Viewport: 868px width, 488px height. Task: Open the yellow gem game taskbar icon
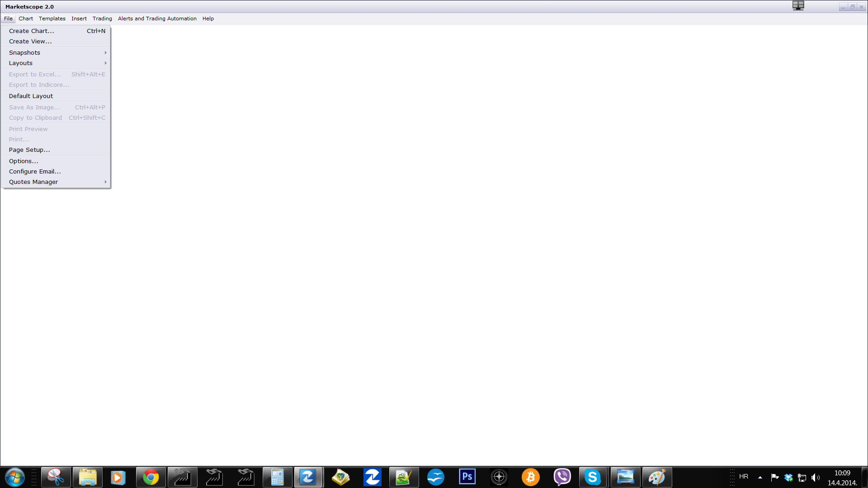click(x=341, y=477)
